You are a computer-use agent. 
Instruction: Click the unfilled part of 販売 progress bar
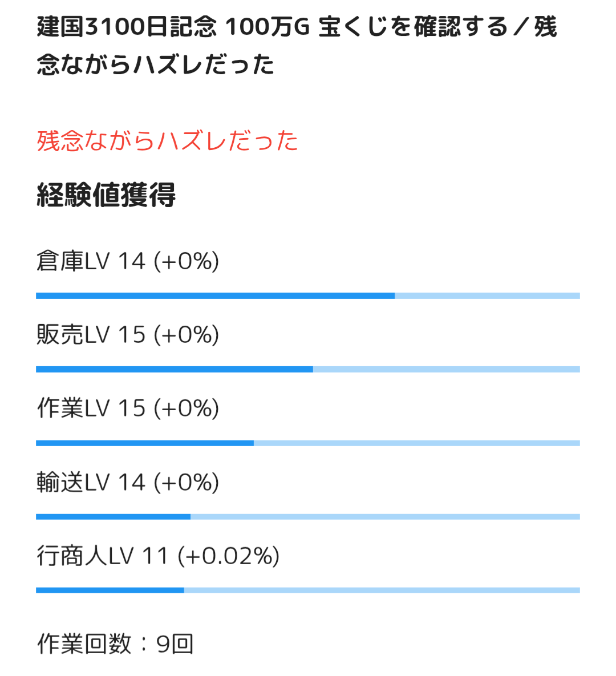(x=446, y=369)
